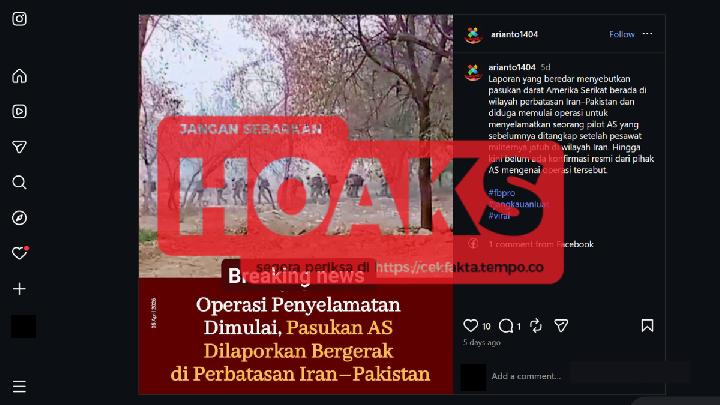Create new post with plus icon

pyautogui.click(x=19, y=289)
